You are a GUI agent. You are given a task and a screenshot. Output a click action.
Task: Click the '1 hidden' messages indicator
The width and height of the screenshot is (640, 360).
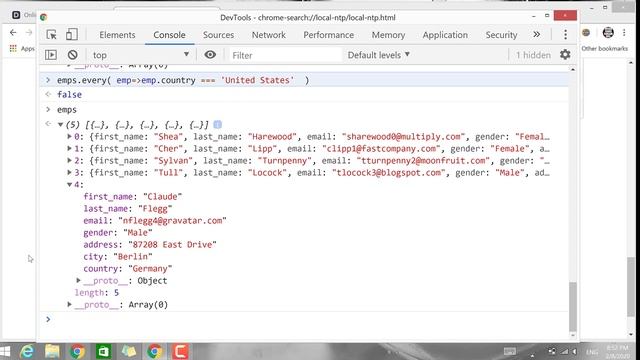(533, 55)
